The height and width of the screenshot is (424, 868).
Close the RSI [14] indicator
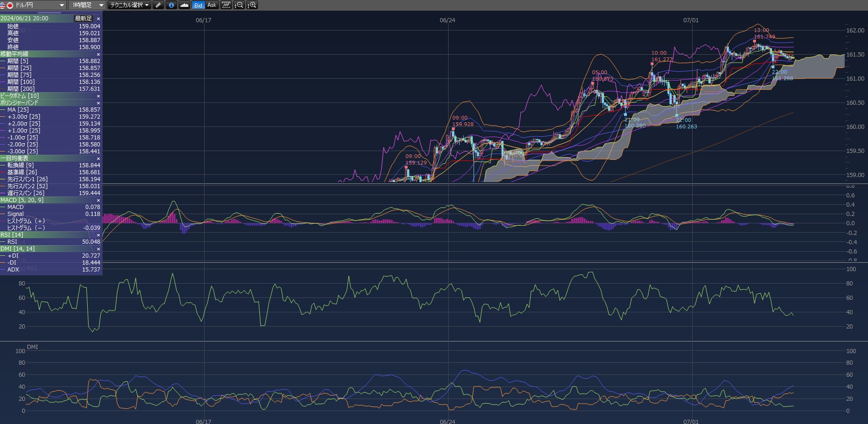(x=98, y=235)
